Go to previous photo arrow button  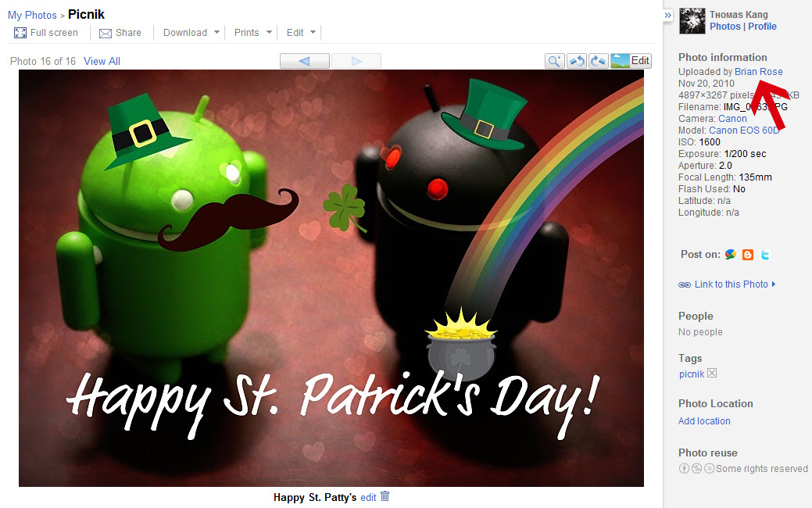pyautogui.click(x=305, y=61)
